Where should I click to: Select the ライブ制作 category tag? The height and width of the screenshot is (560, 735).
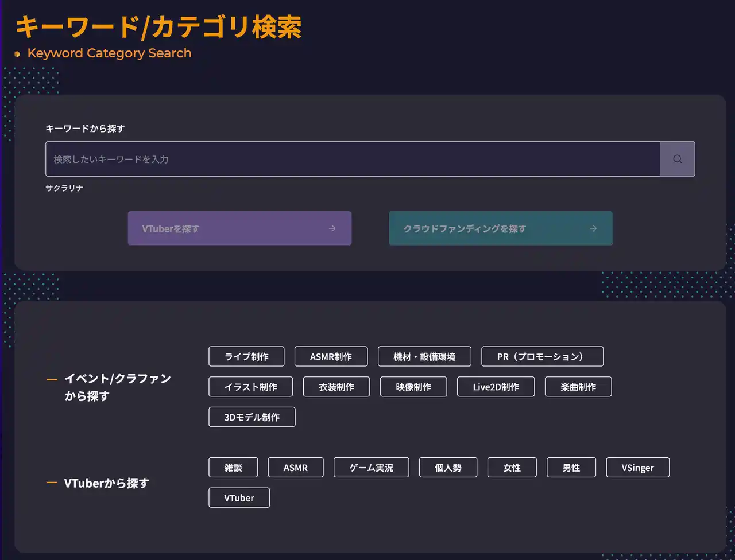pos(246,356)
